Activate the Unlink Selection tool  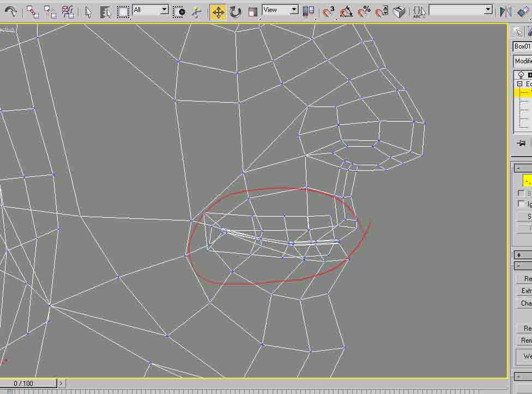point(50,12)
